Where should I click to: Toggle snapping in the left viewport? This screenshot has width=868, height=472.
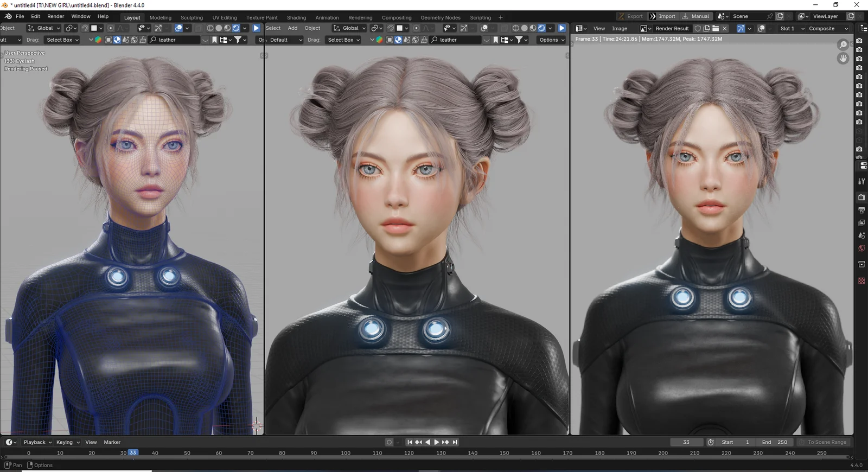pyautogui.click(x=84, y=28)
